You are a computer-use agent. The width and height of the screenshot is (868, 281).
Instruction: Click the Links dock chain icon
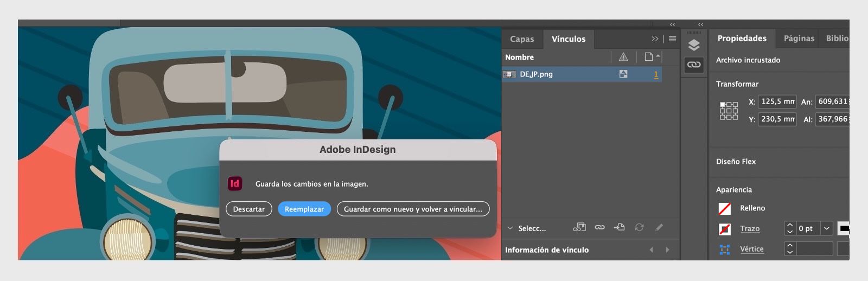(694, 65)
